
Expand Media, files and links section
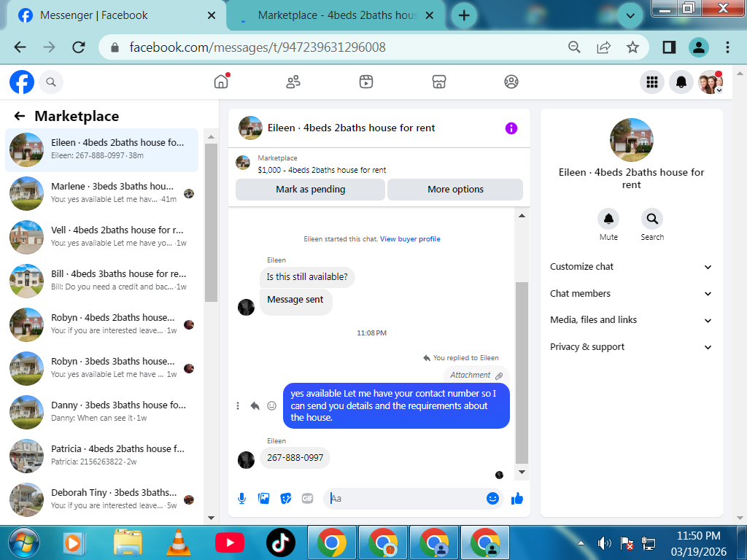(x=631, y=320)
